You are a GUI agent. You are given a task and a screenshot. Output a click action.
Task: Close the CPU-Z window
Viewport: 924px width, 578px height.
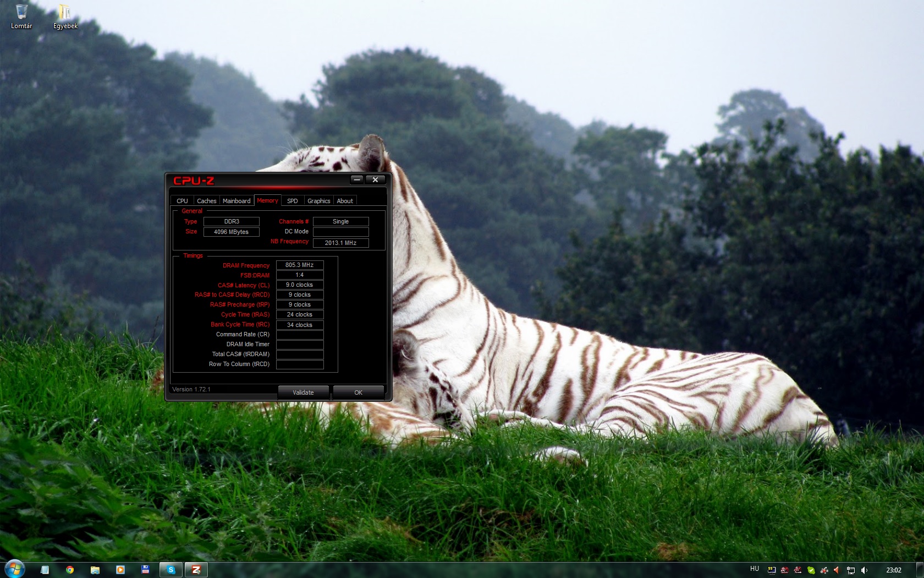[375, 179]
